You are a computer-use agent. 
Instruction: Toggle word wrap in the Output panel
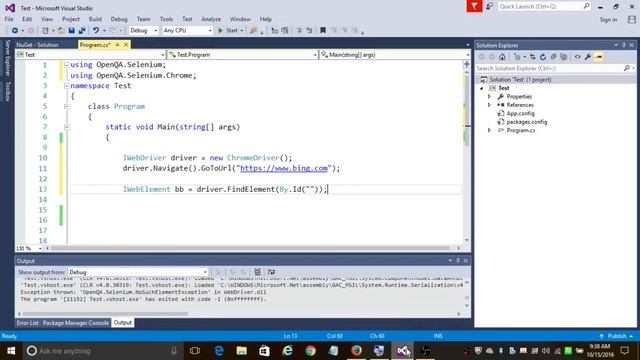(x=271, y=272)
